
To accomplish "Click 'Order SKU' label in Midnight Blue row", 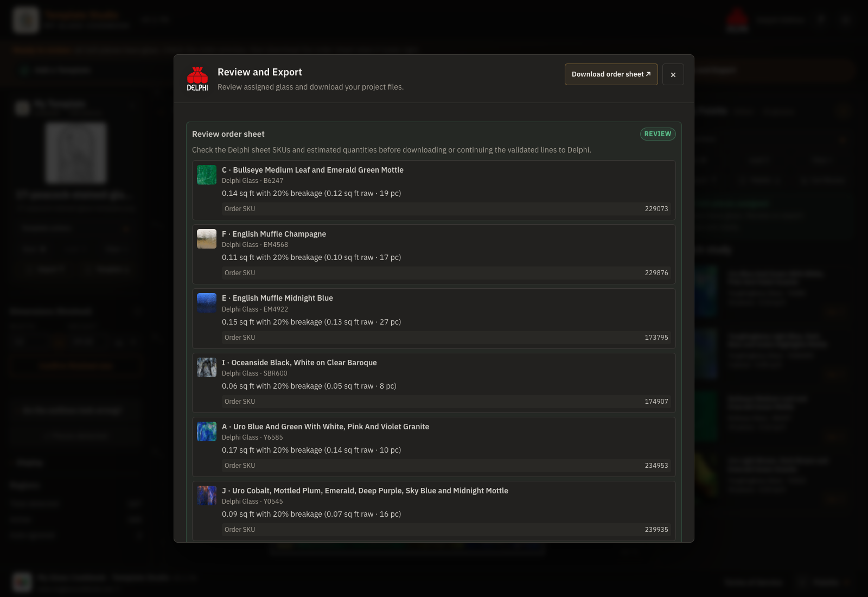I will click(240, 338).
